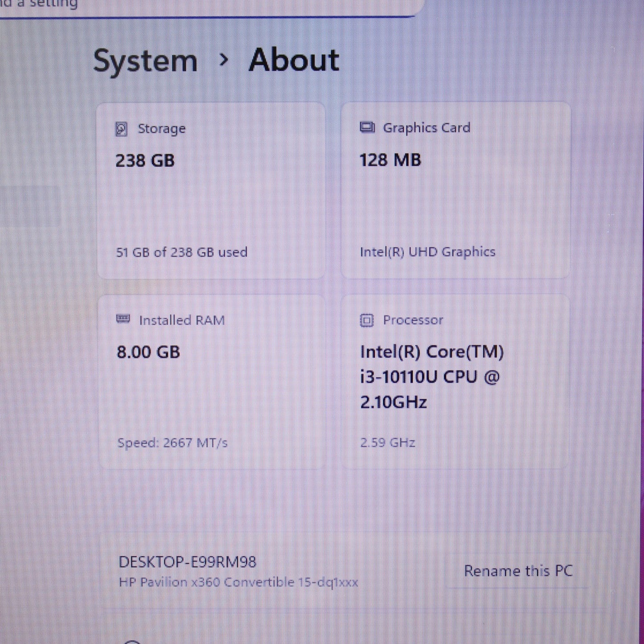Click the circular icon at the bottom edge
The image size is (644, 644).
(x=131, y=641)
